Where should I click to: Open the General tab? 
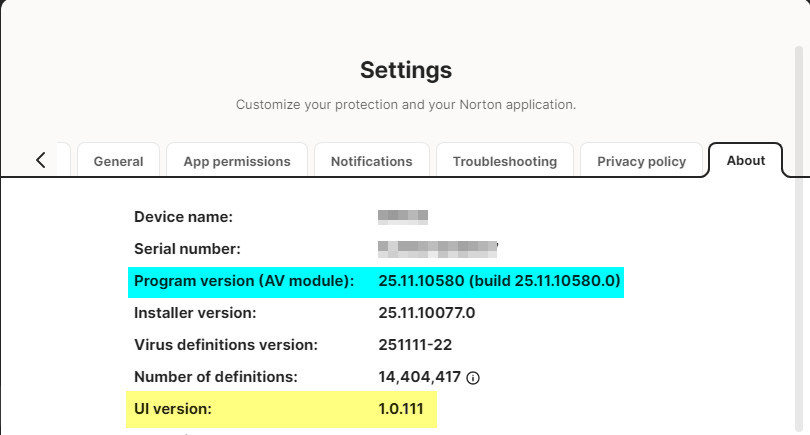click(x=118, y=161)
